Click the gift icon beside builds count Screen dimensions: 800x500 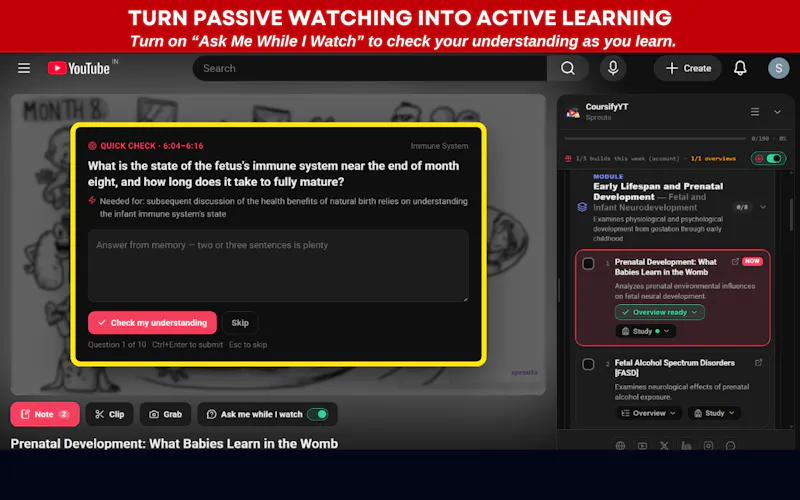coord(568,159)
